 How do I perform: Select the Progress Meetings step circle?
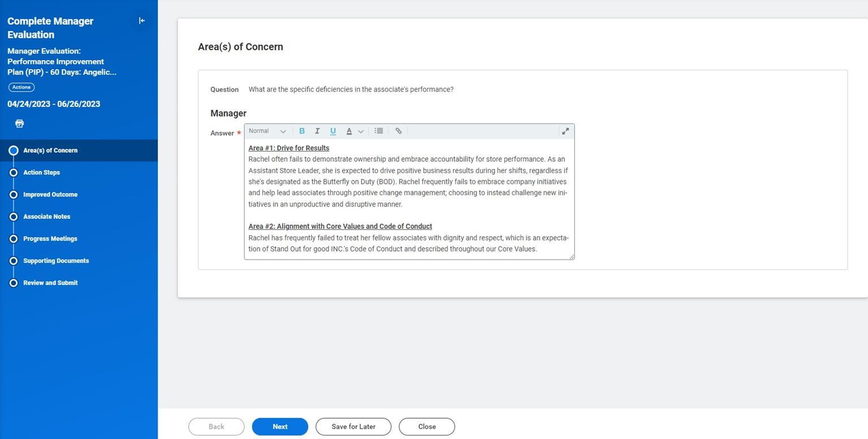pyautogui.click(x=14, y=239)
